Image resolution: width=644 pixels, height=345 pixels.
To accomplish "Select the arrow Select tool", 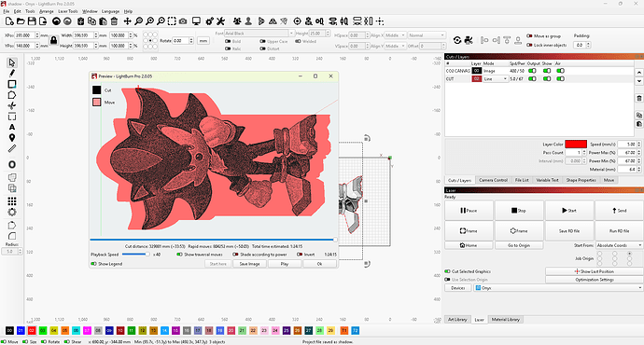I will [12, 62].
